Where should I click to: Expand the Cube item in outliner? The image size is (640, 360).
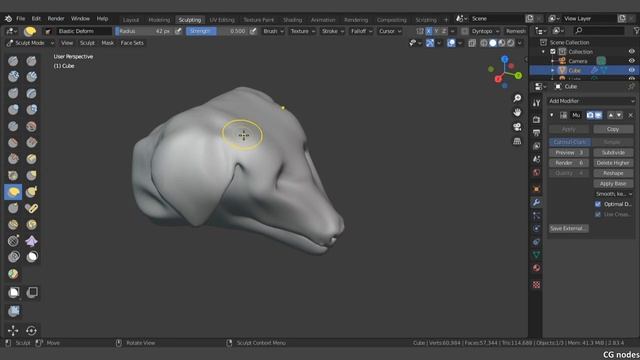(x=553, y=71)
